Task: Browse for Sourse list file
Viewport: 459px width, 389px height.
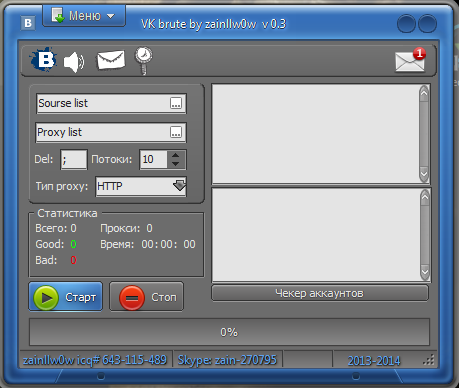Action: (176, 103)
